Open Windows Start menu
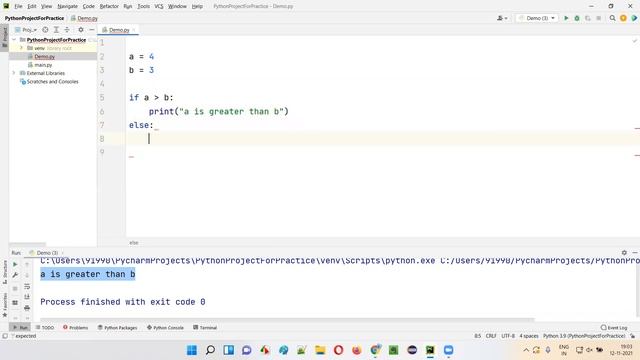 point(192,350)
